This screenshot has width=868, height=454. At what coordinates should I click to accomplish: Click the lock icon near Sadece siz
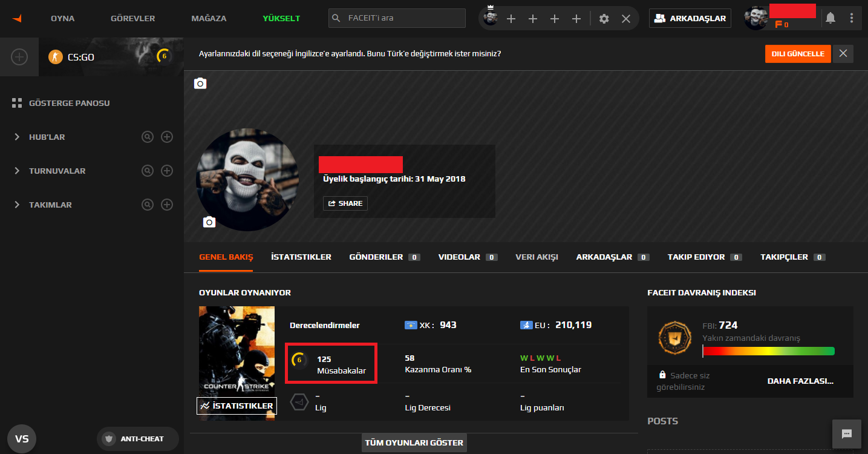[663, 375]
